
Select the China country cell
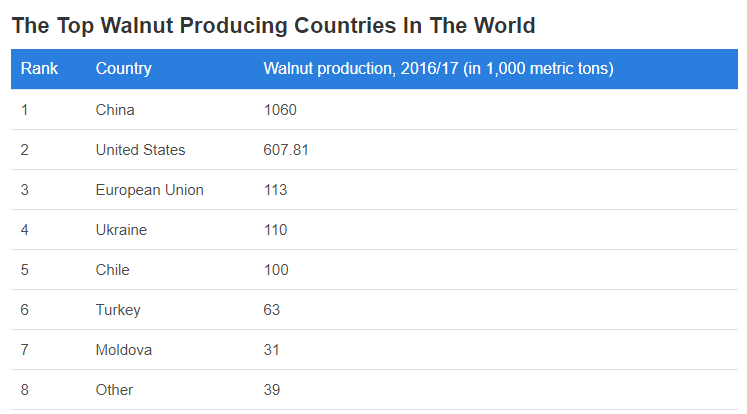115,110
